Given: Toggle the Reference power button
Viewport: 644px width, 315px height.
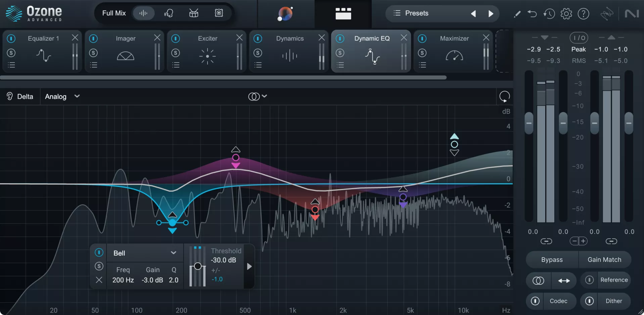Looking at the screenshot, I should click(x=589, y=280).
